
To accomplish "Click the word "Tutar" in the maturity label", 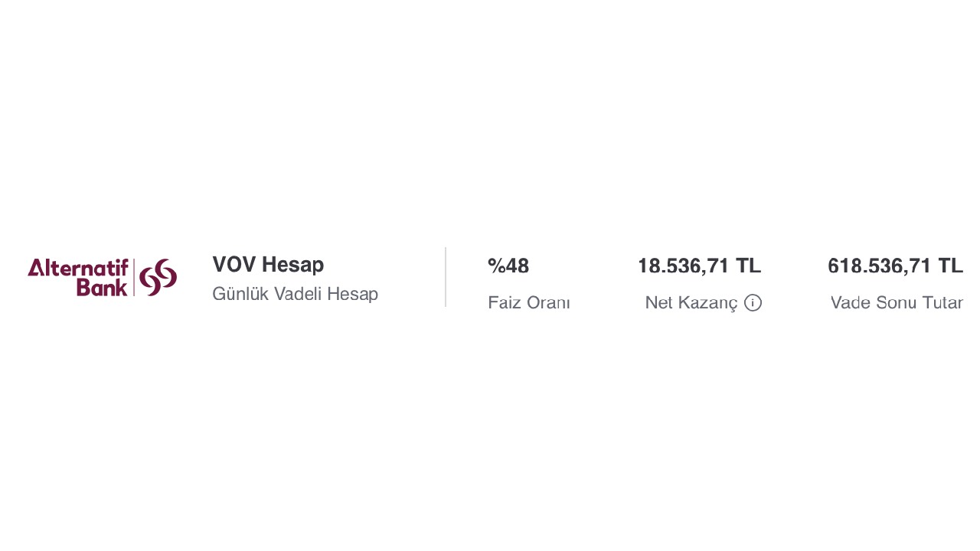I will tap(942, 303).
